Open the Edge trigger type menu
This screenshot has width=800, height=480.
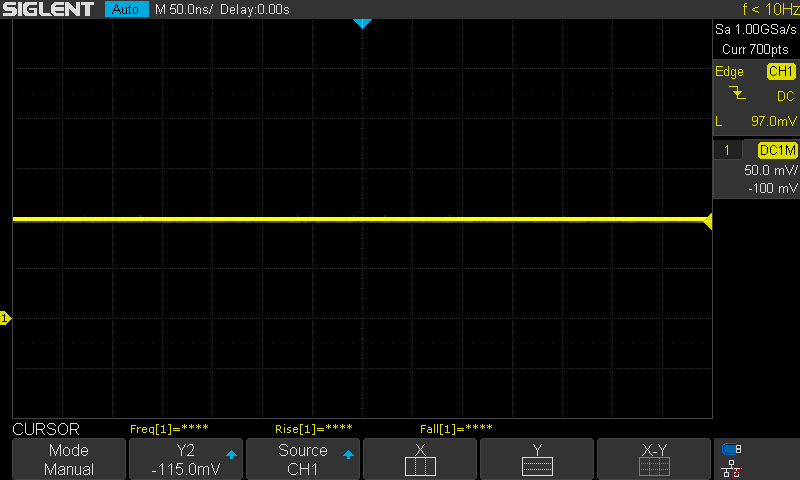[729, 71]
